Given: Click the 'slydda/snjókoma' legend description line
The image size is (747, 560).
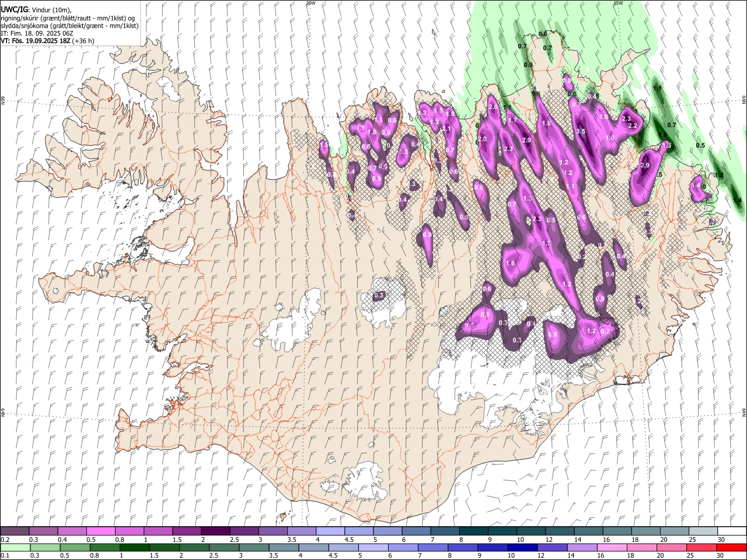Looking at the screenshot, I should (x=69, y=26).
